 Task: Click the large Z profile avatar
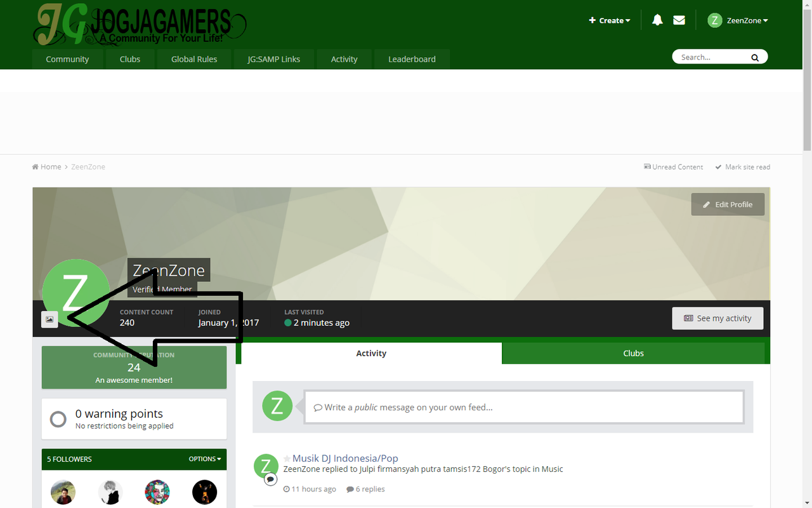tap(75, 293)
